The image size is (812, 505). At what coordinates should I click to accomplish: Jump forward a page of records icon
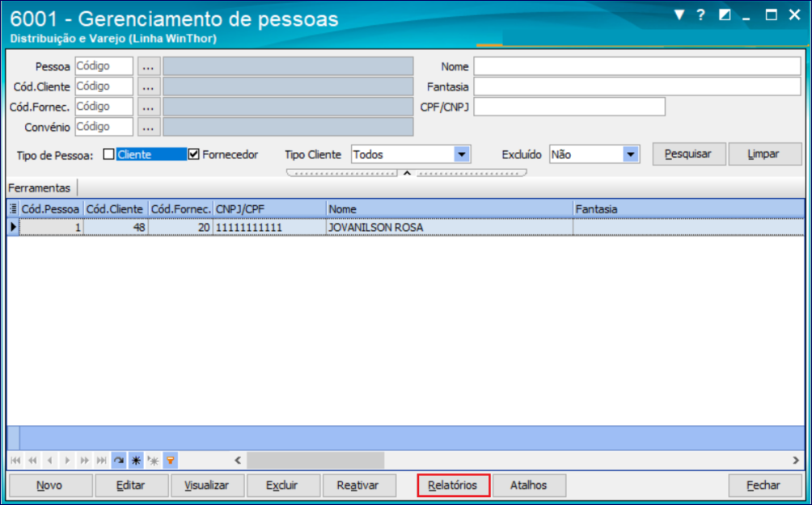click(x=84, y=460)
